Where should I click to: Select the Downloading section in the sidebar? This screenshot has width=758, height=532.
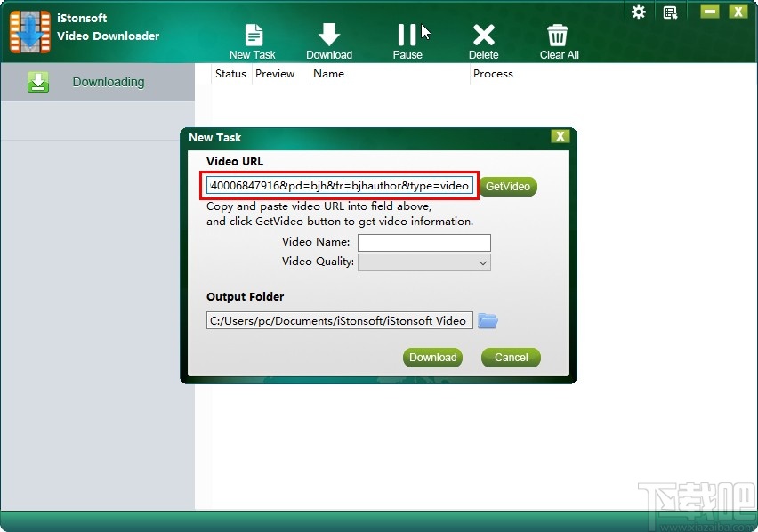pyautogui.click(x=108, y=81)
